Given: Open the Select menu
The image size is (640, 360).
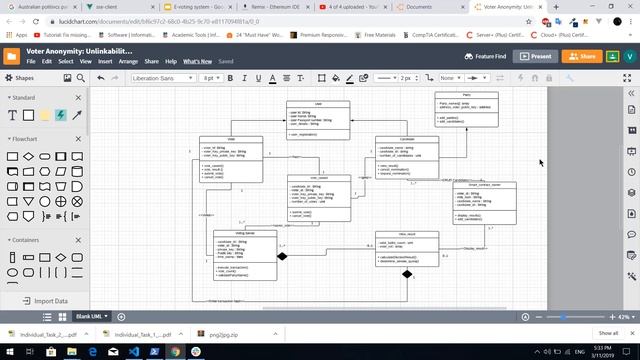Looking at the screenshot, I should [x=66, y=61].
